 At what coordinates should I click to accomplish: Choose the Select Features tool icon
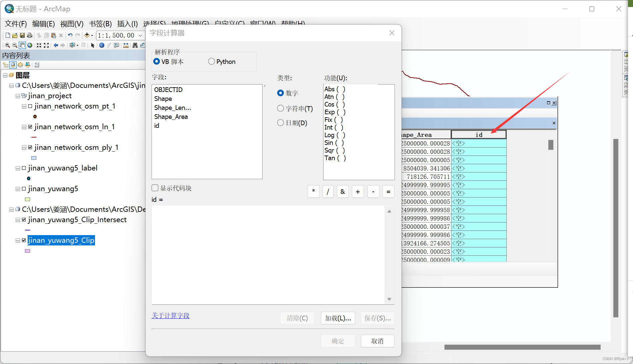(x=72, y=45)
